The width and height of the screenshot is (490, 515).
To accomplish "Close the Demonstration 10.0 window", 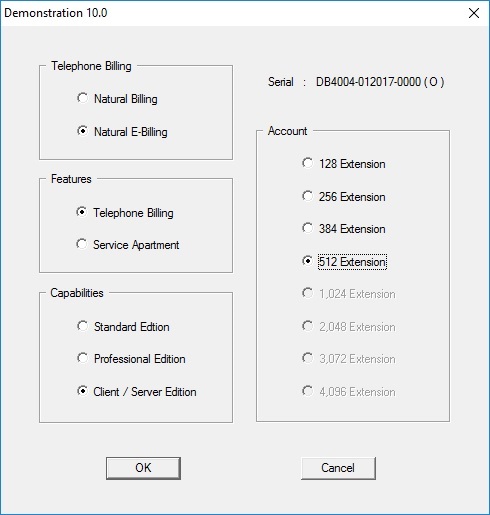I will click(474, 13).
